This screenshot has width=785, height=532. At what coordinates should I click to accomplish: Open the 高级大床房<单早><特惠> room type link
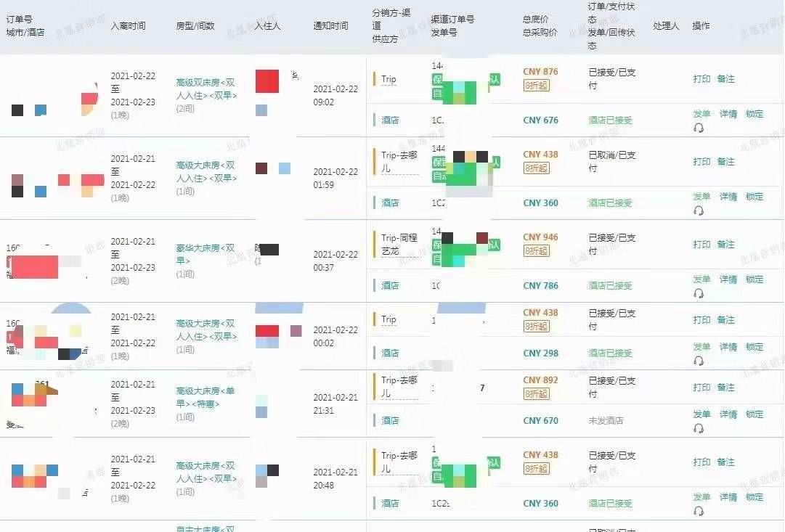[x=206, y=398]
